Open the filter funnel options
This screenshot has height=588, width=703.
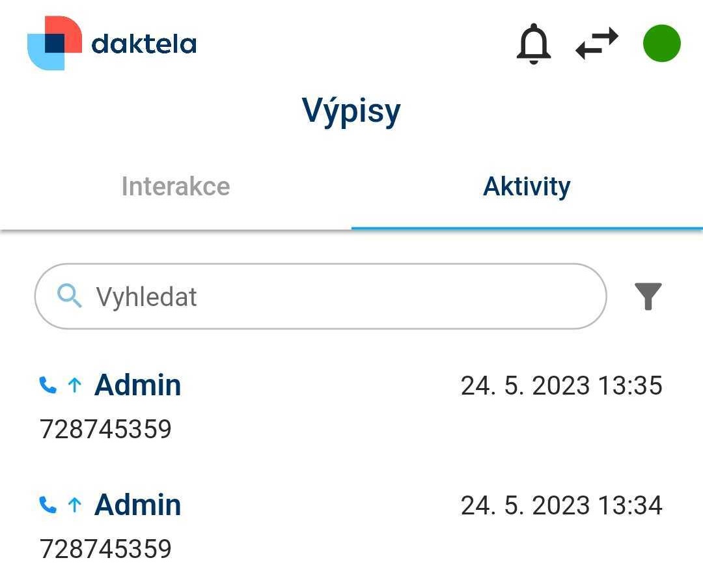pos(648,296)
